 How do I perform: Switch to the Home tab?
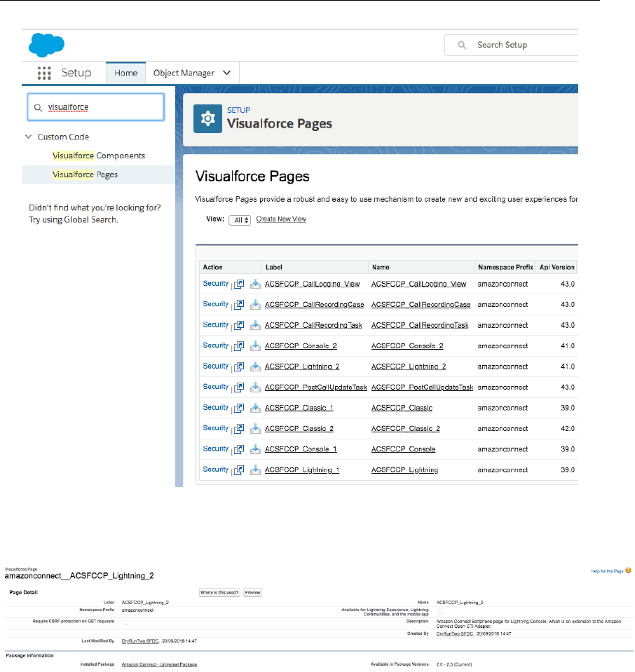click(125, 73)
